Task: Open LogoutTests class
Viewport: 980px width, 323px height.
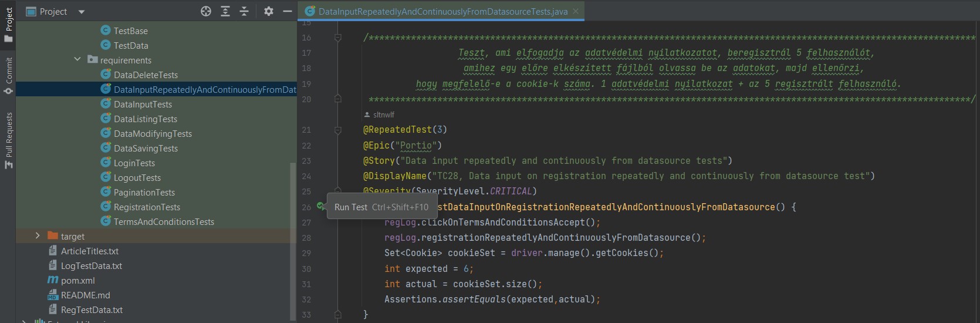Action: tap(137, 177)
